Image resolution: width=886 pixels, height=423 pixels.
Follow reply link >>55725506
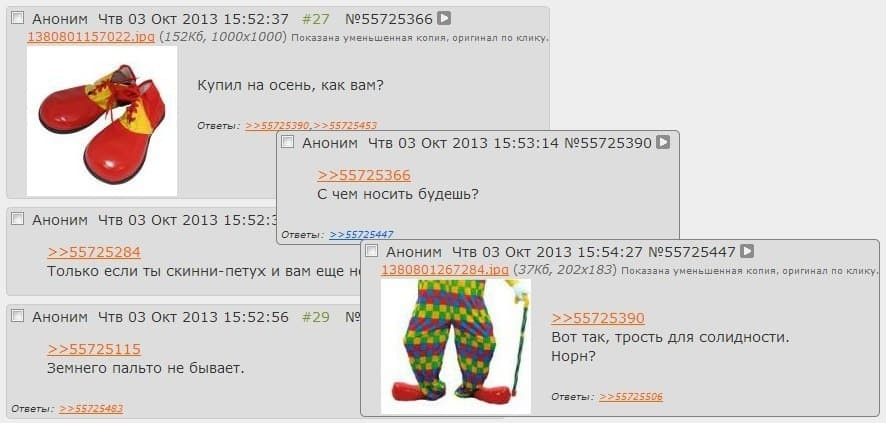(x=631, y=397)
